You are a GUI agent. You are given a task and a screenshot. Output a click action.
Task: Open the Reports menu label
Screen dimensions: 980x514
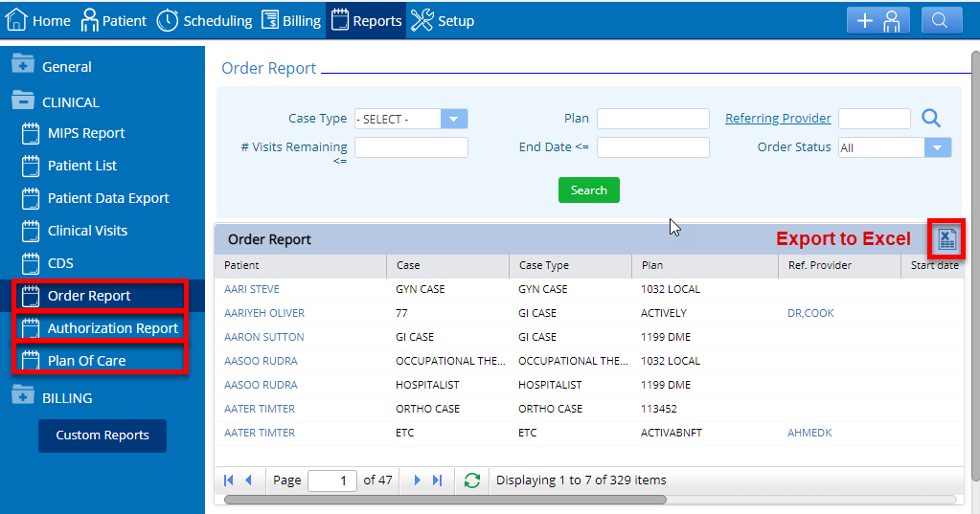coord(376,21)
